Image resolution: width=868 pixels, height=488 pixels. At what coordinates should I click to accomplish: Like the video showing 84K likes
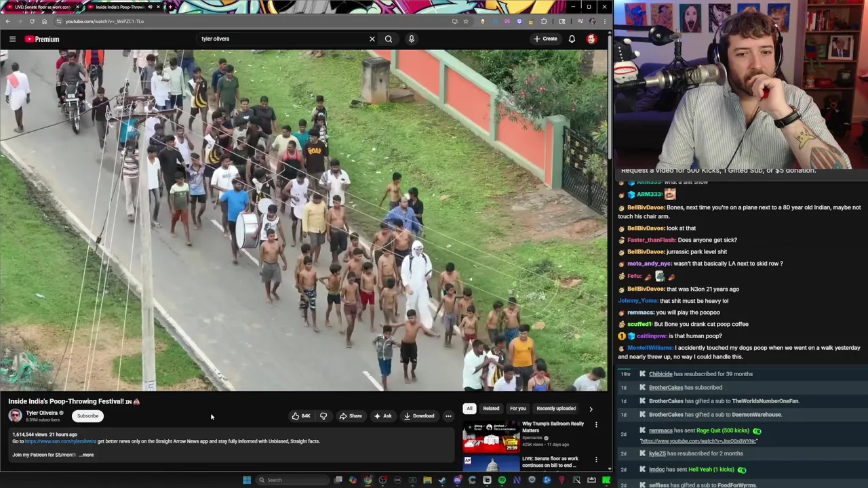[x=301, y=416]
